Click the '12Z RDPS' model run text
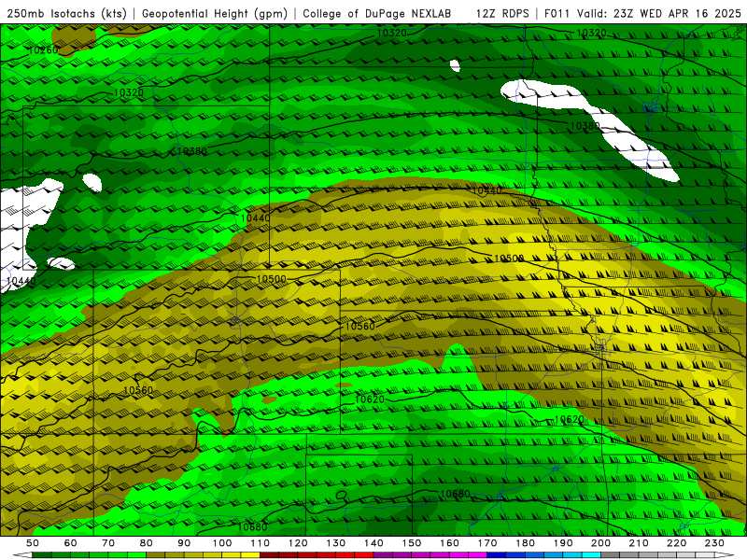747x560 pixels. pyautogui.click(x=502, y=13)
